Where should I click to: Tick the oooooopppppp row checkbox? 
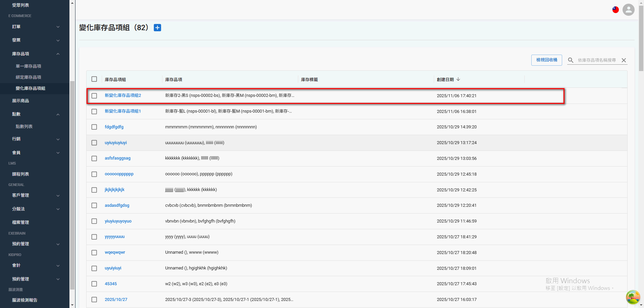94,174
